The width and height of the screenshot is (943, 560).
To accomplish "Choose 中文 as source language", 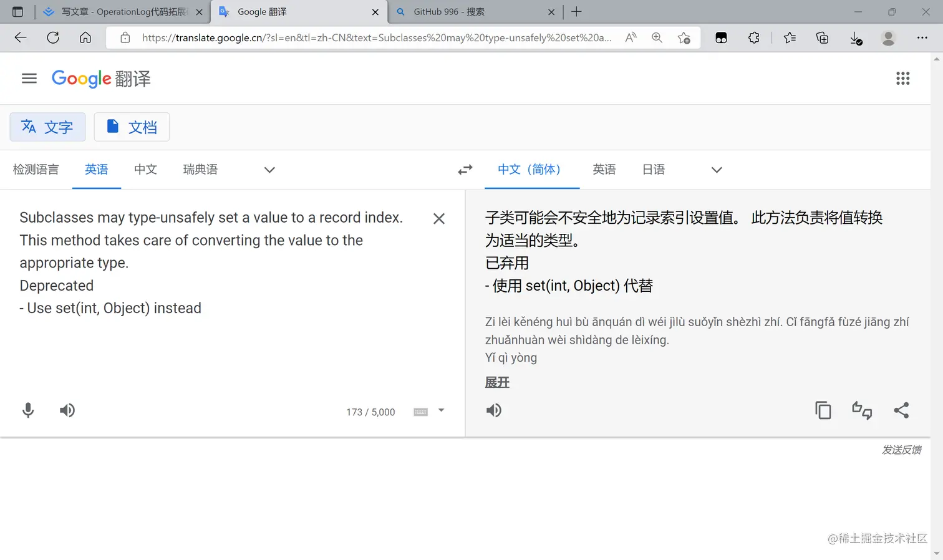I will pyautogui.click(x=145, y=170).
